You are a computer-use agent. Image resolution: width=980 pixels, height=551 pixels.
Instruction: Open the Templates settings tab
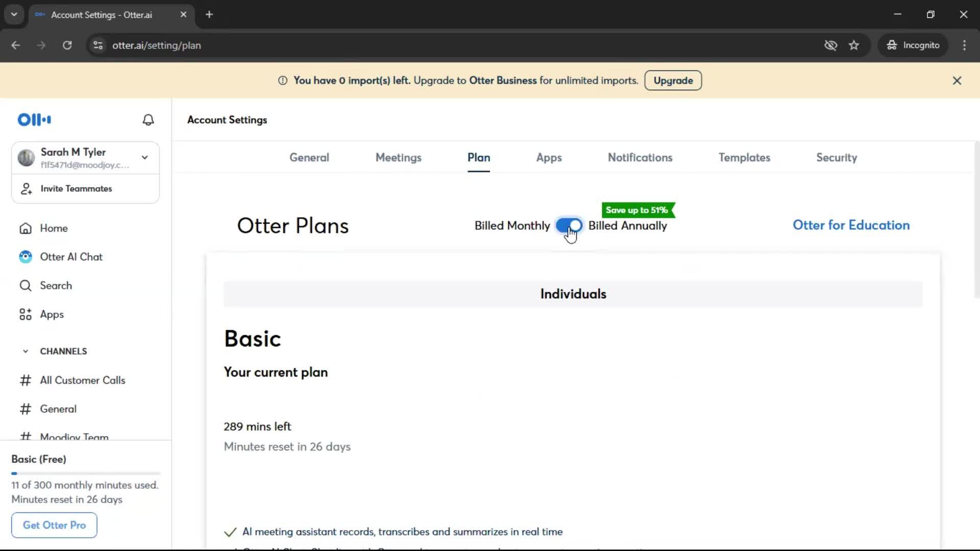(744, 158)
